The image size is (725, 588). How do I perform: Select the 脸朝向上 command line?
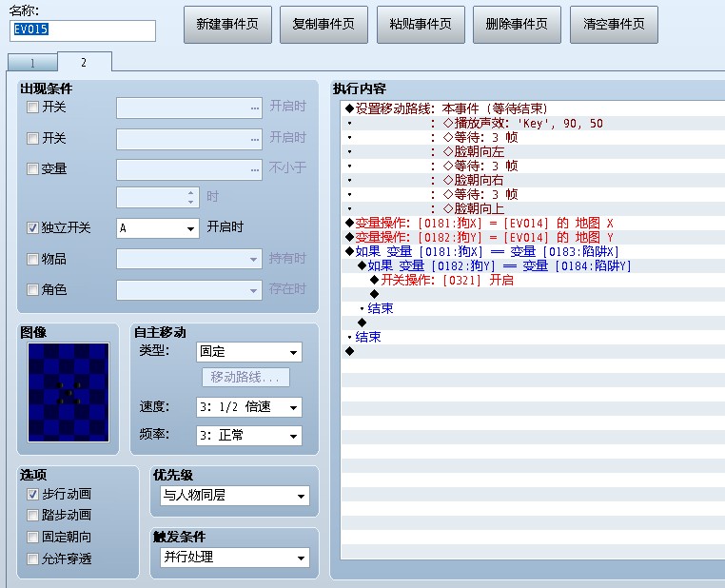click(533, 208)
